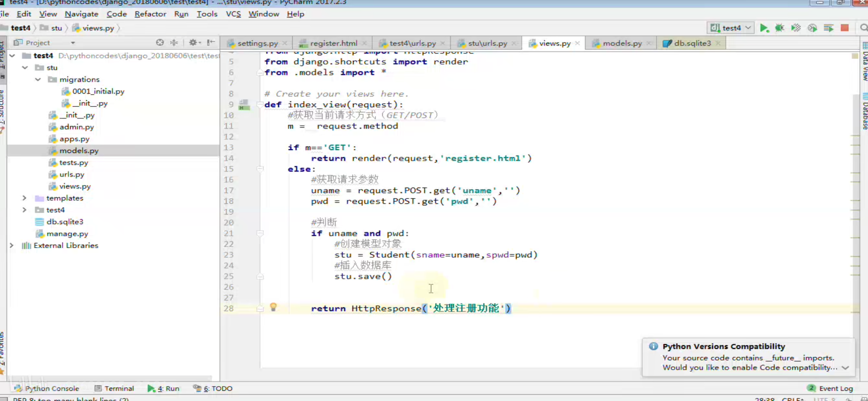Click the green Run button

tap(764, 28)
